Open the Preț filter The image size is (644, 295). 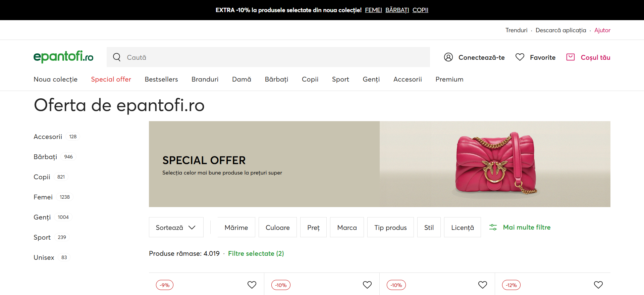click(x=313, y=227)
